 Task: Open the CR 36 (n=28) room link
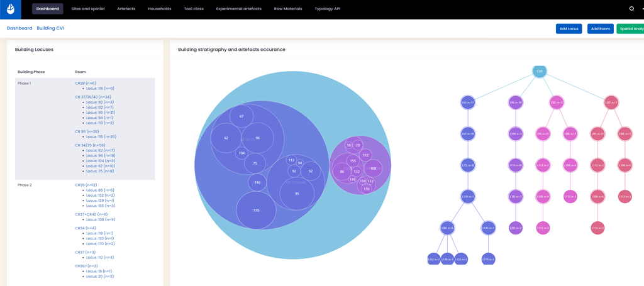[x=87, y=131]
